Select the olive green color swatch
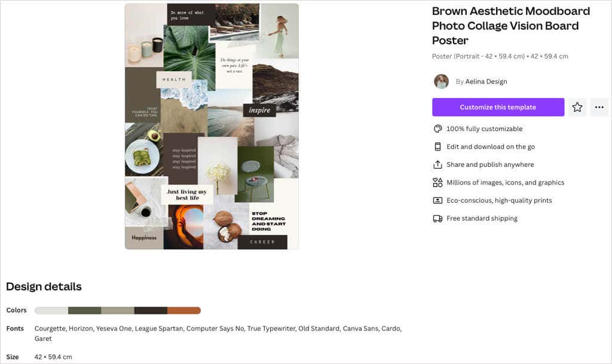 pyautogui.click(x=84, y=310)
